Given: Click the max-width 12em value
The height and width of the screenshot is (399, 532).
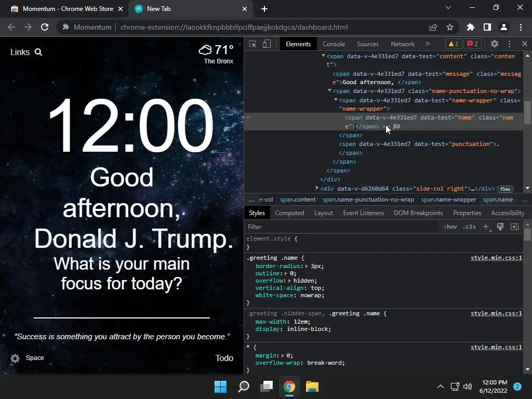Looking at the screenshot, I should (302, 322).
